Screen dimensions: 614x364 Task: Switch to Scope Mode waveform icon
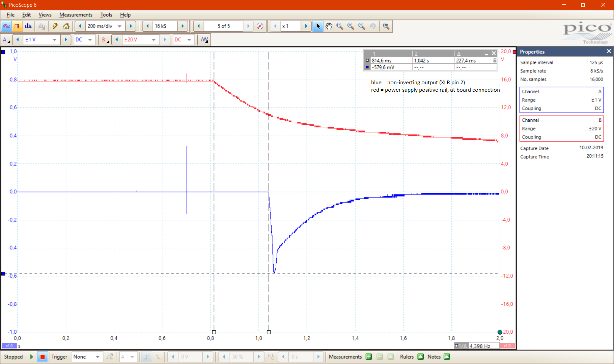click(x=6, y=26)
